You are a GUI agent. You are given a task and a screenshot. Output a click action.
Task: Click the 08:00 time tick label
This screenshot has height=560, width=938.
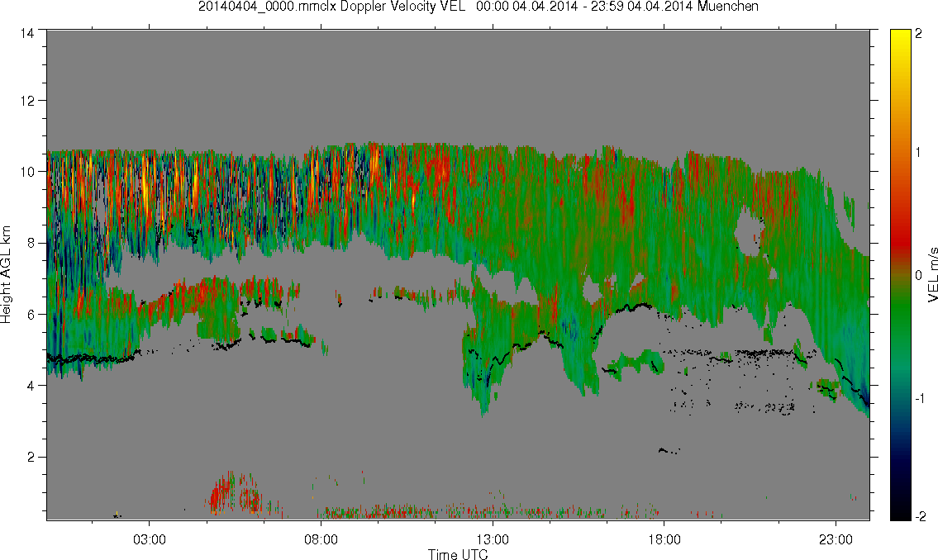(x=321, y=539)
